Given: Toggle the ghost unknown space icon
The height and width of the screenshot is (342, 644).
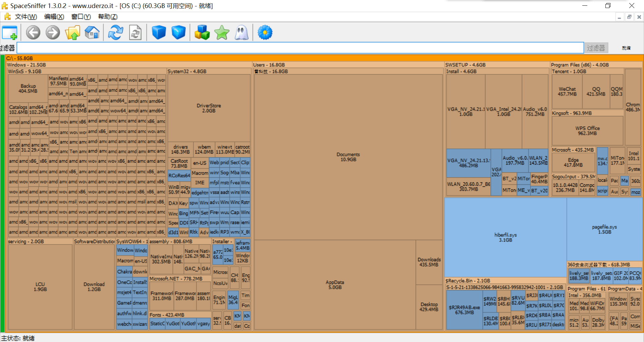Looking at the screenshot, I should pyautogui.click(x=241, y=33).
